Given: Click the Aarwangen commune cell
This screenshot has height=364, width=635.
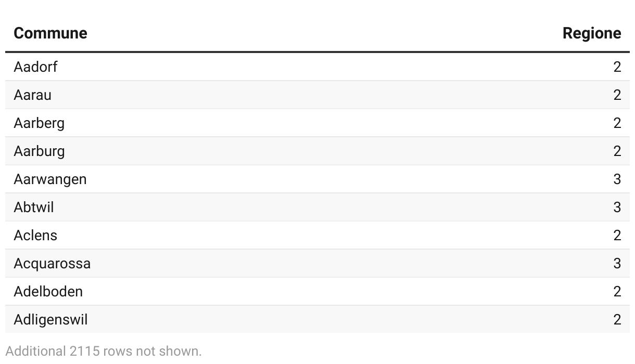Looking at the screenshot, I should (x=50, y=179).
